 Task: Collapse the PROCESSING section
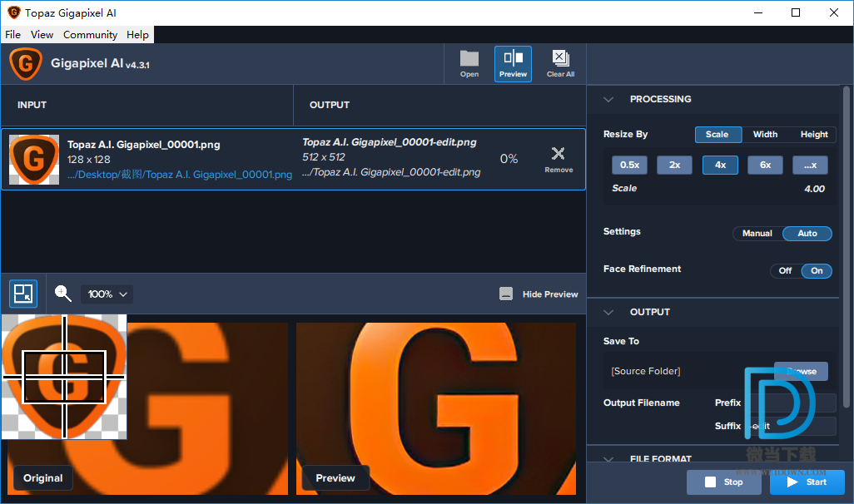(x=608, y=100)
